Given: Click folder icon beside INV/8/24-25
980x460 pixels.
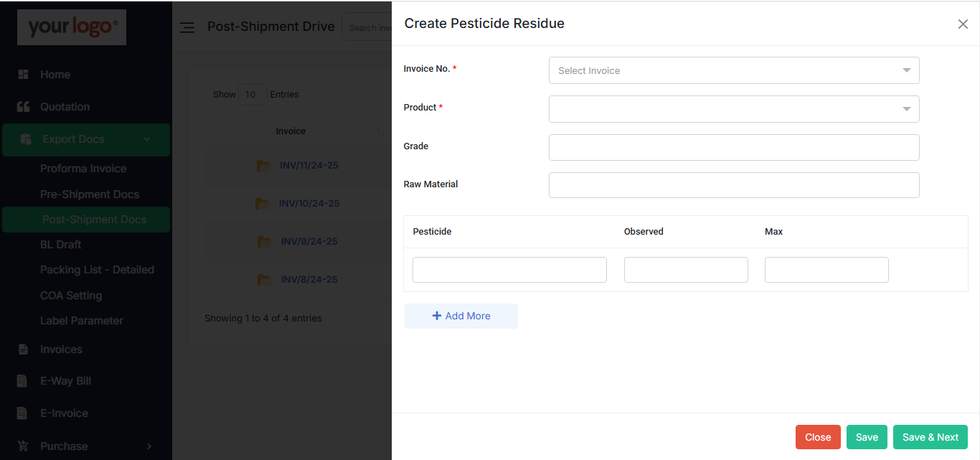Looking at the screenshot, I should 265,280.
